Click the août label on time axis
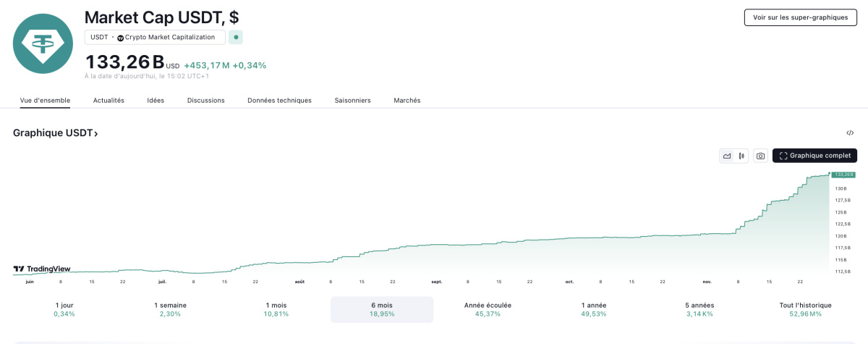 (x=299, y=281)
